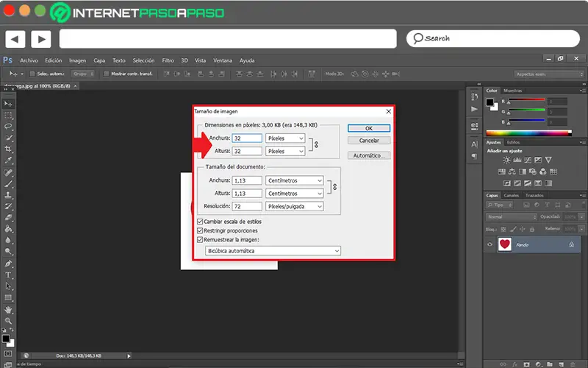Open the Resolución units dropdown (Píxeles/pulgada)

294,207
